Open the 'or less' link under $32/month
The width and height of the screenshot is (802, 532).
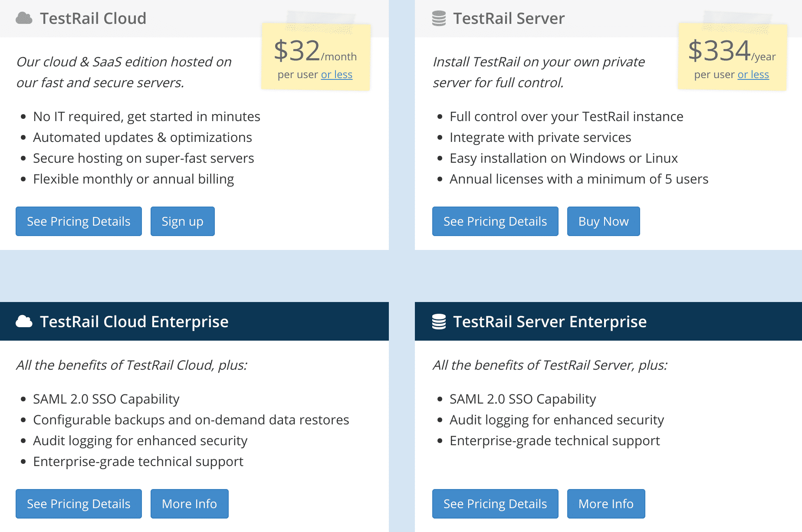[x=336, y=74]
